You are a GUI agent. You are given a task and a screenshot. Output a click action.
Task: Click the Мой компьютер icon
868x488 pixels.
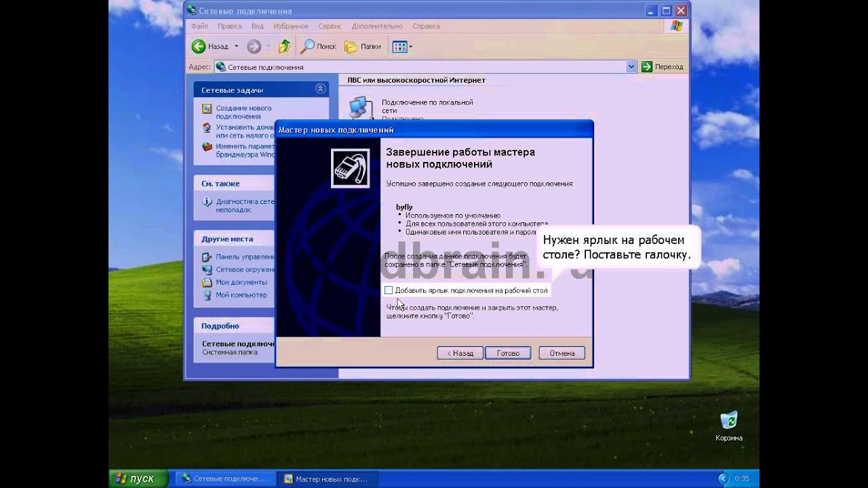pos(208,295)
